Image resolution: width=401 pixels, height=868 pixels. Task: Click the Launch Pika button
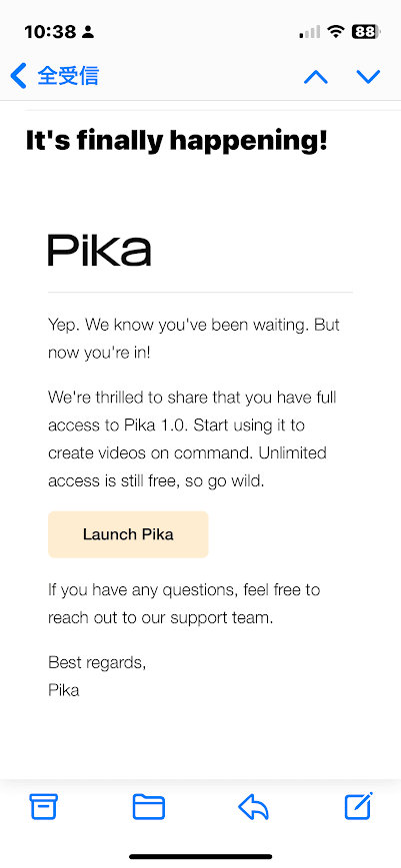pyautogui.click(x=128, y=534)
